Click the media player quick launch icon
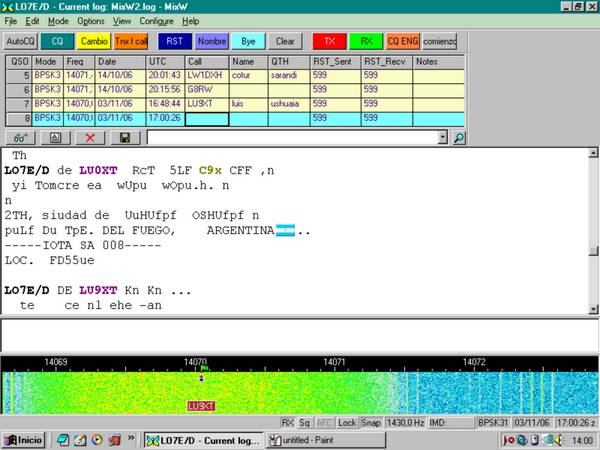600x450 pixels. coord(97,440)
